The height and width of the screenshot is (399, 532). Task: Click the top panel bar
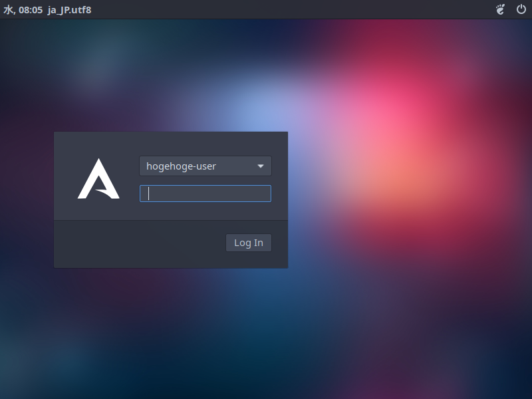(266, 9)
